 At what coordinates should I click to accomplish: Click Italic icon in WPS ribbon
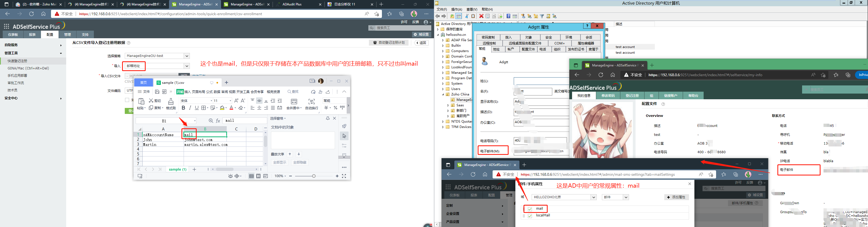click(x=190, y=108)
